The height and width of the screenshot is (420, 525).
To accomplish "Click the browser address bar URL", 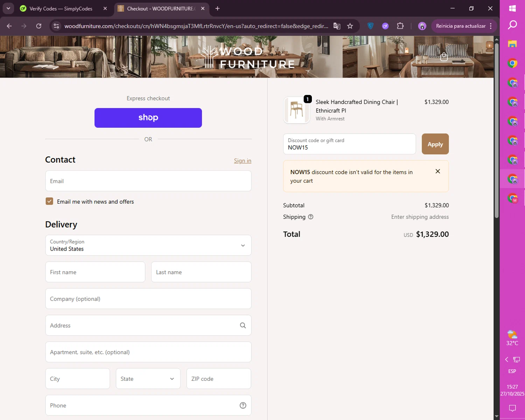I will (196, 26).
